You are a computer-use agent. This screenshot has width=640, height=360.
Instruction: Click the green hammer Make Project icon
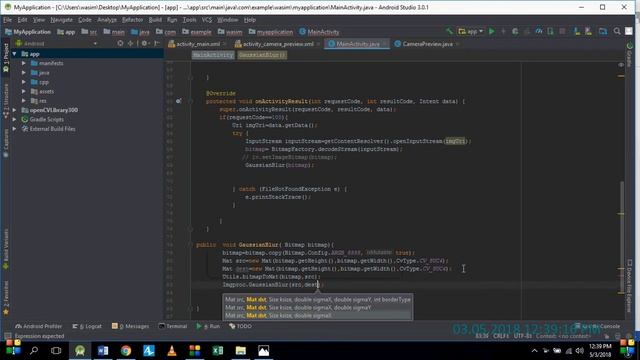coord(449,31)
